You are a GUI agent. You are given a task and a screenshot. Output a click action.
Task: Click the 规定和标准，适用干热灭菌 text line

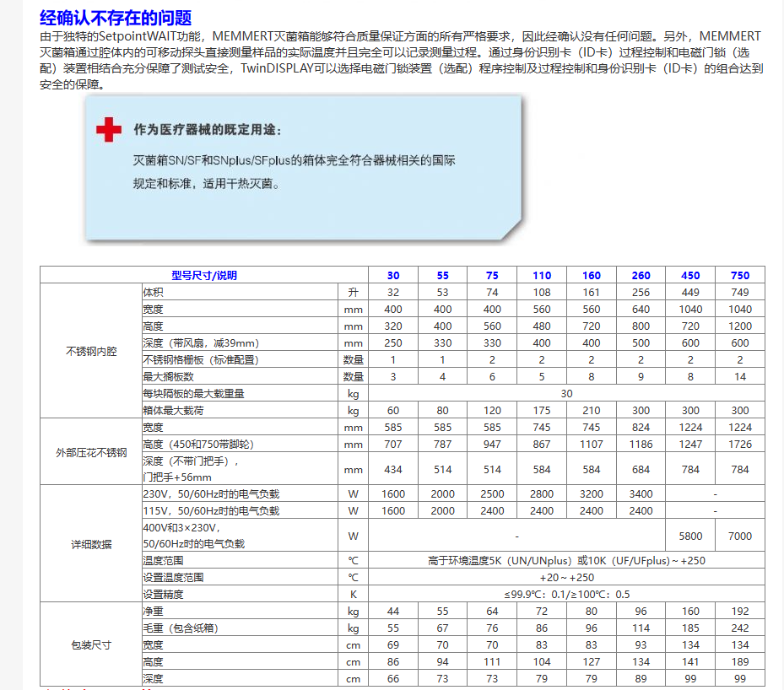pos(207,183)
